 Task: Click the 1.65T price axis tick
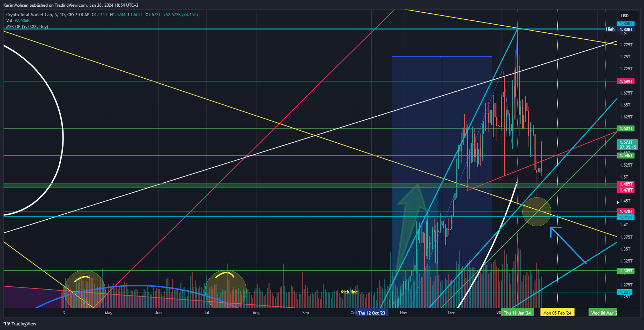(x=625, y=105)
